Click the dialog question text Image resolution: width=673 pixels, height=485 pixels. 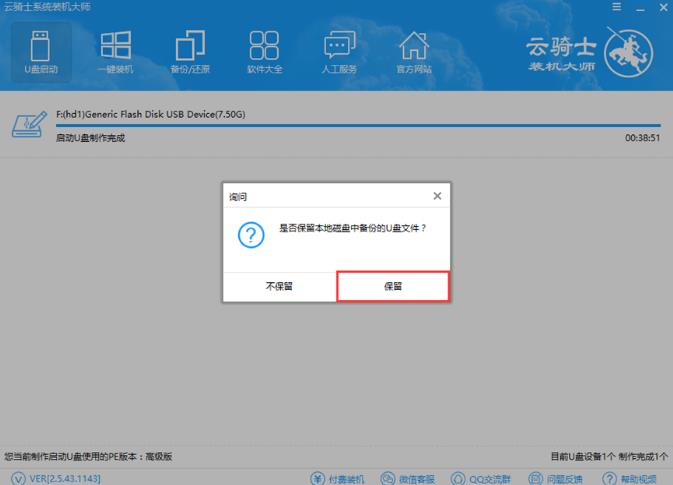(352, 228)
